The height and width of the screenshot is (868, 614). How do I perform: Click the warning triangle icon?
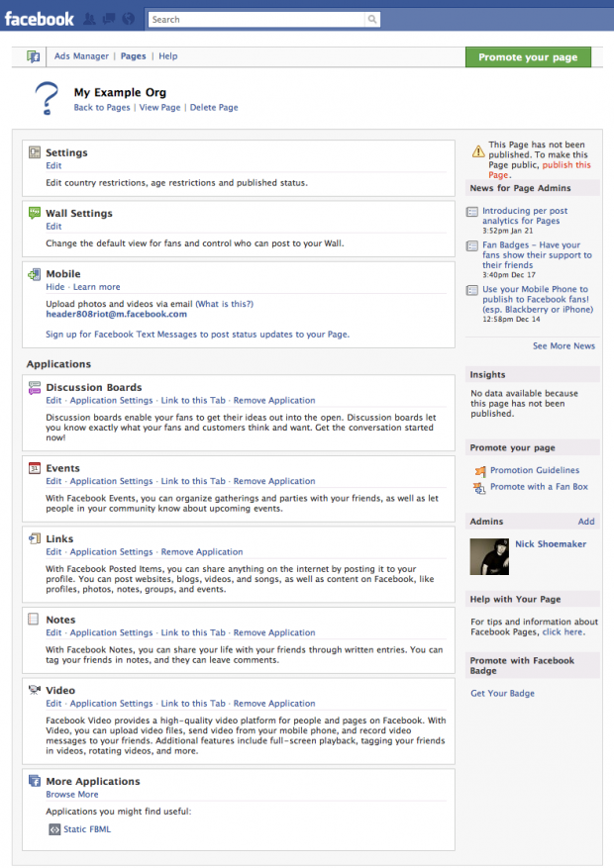pos(478,151)
